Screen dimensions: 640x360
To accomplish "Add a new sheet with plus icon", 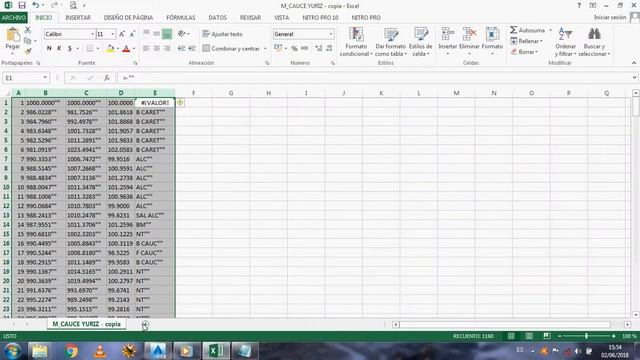I will click(x=145, y=324).
